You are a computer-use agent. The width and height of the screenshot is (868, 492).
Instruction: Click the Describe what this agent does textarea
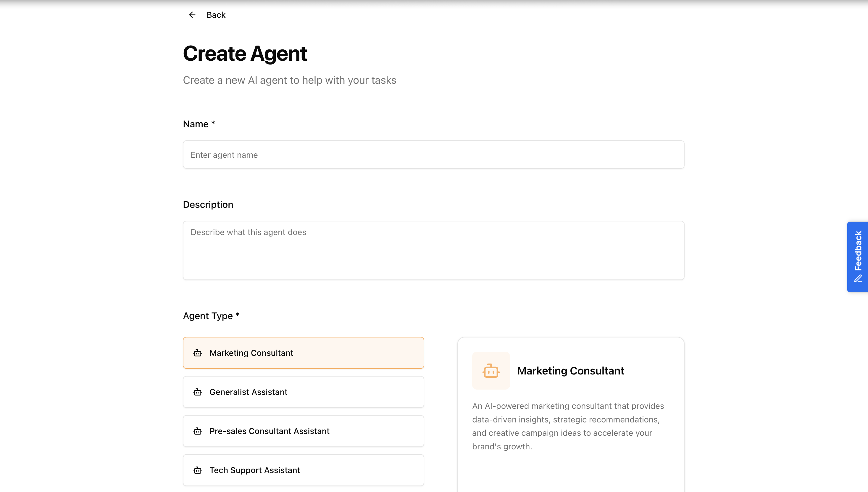[x=433, y=250]
